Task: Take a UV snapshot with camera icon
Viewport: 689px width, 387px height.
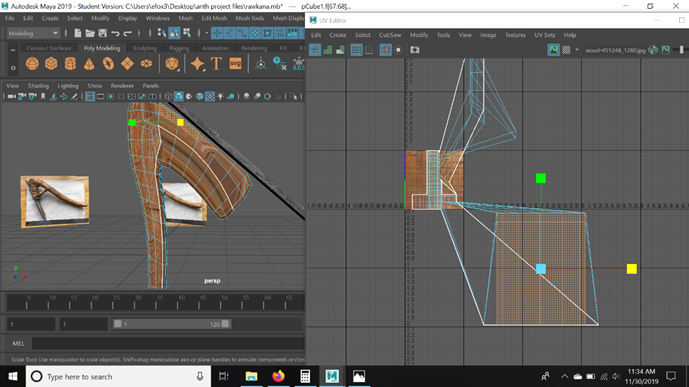Action: pyautogui.click(x=415, y=50)
